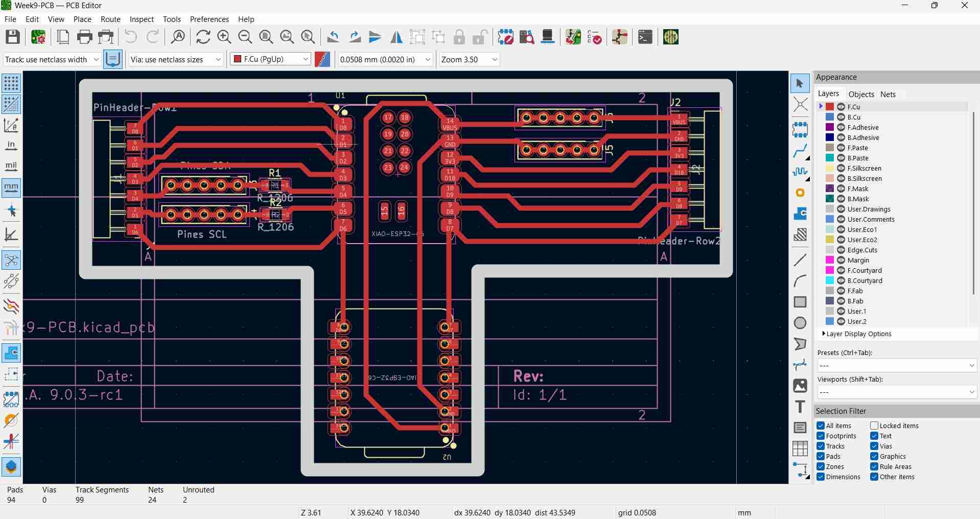Toggle auto track width button
Image resolution: width=980 pixels, height=519 pixels.
(x=113, y=59)
